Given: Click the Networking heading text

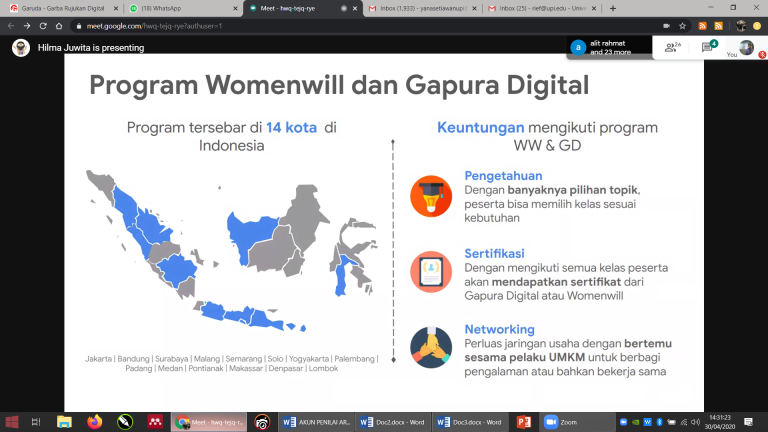Looking at the screenshot, I should point(499,329).
